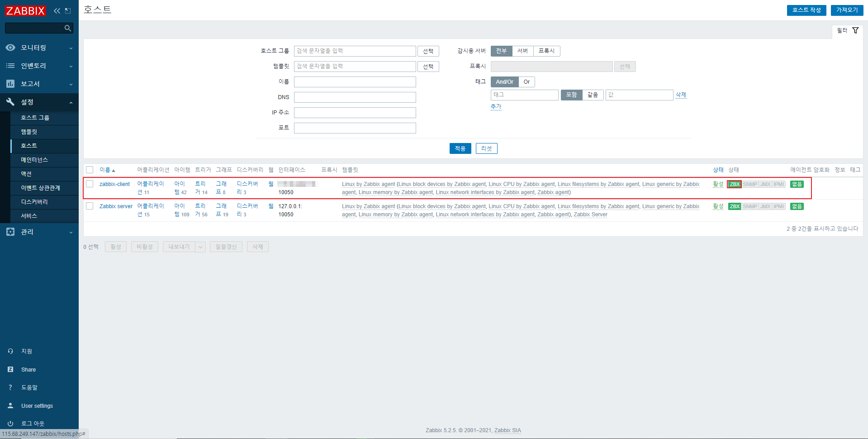This screenshot has width=868, height=439.
Task: Click 없음 encryption badge for zabbix-client
Action: (x=797, y=184)
